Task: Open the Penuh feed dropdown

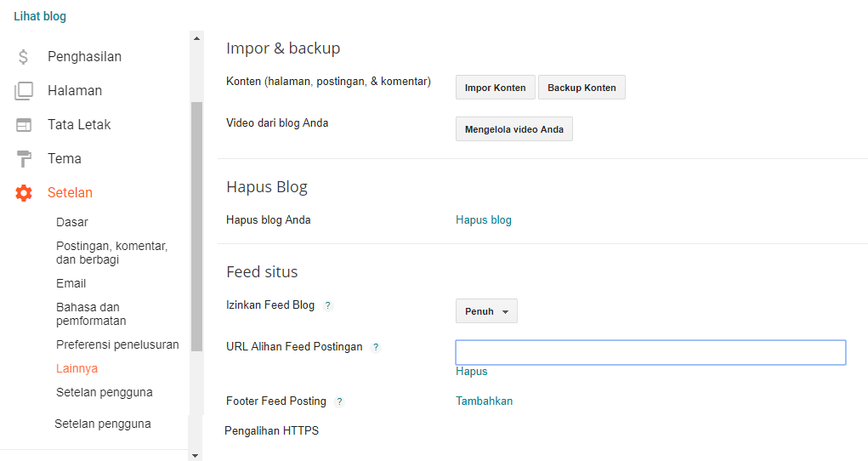Action: (486, 311)
